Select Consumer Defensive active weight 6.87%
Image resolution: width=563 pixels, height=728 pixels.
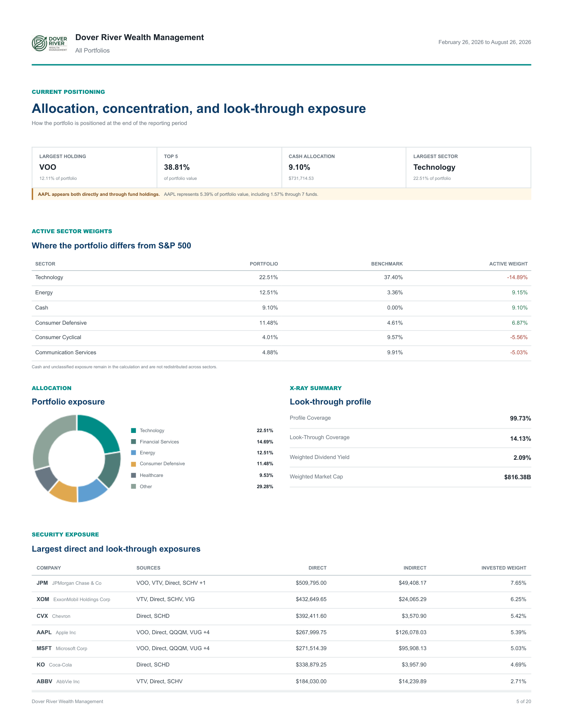(520, 323)
